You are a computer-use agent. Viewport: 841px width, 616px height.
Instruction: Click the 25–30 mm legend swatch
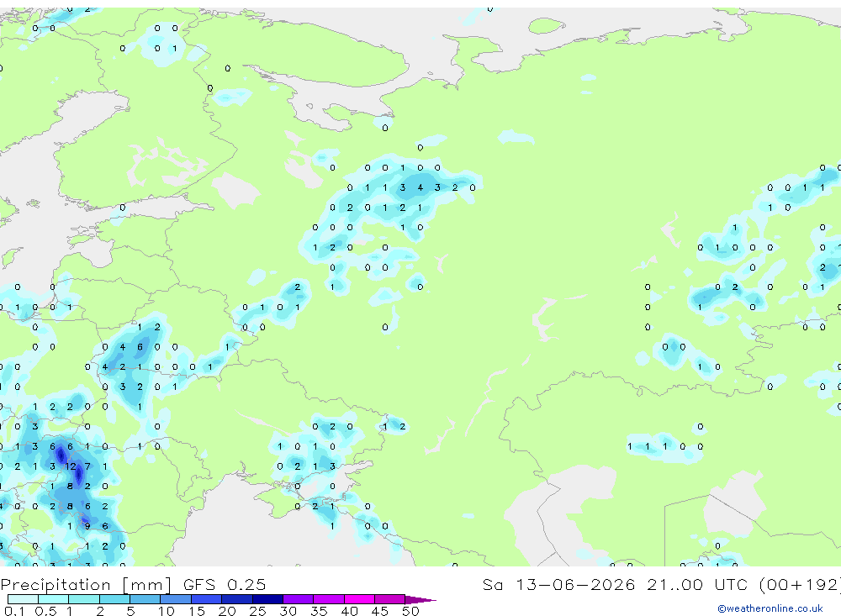point(267,599)
